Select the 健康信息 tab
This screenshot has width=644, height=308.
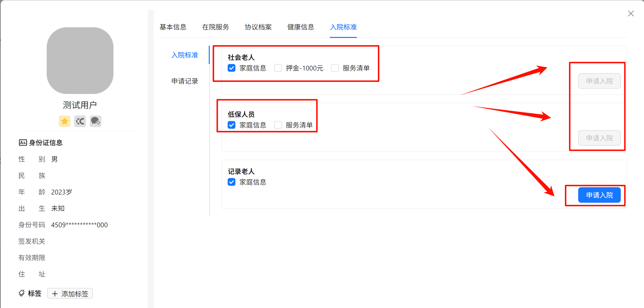click(300, 27)
